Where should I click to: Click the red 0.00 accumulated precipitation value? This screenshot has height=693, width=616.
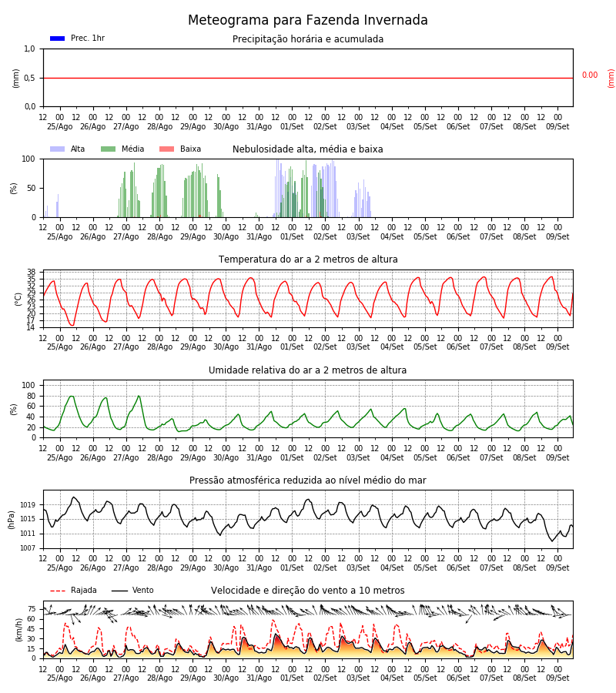click(590, 75)
